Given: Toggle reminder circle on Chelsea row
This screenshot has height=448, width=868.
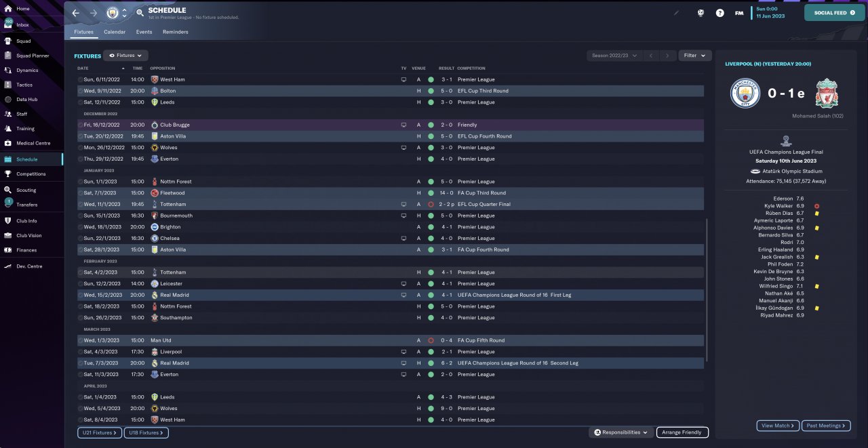Looking at the screenshot, I should 80,239.
